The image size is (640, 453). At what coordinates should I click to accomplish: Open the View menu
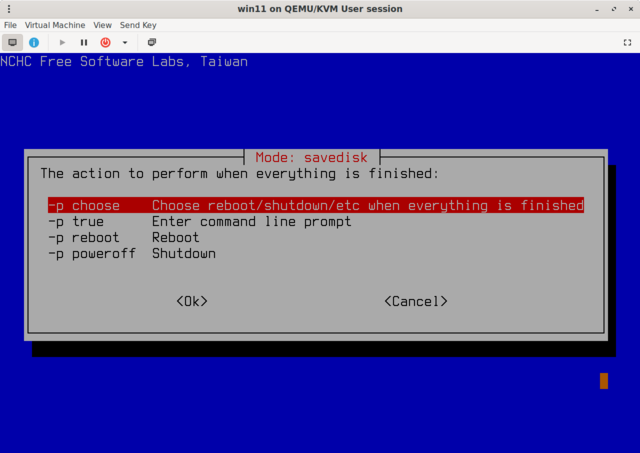click(x=102, y=24)
